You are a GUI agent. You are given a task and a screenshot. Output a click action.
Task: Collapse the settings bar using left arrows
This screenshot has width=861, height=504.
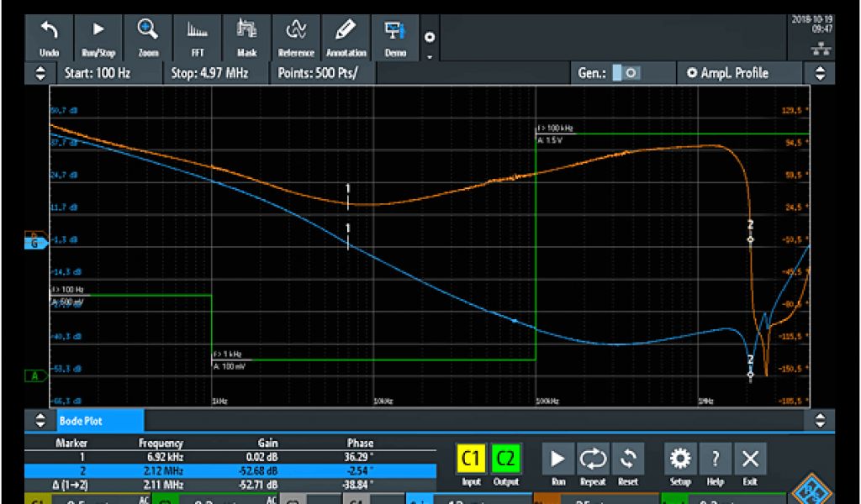pos(40,73)
